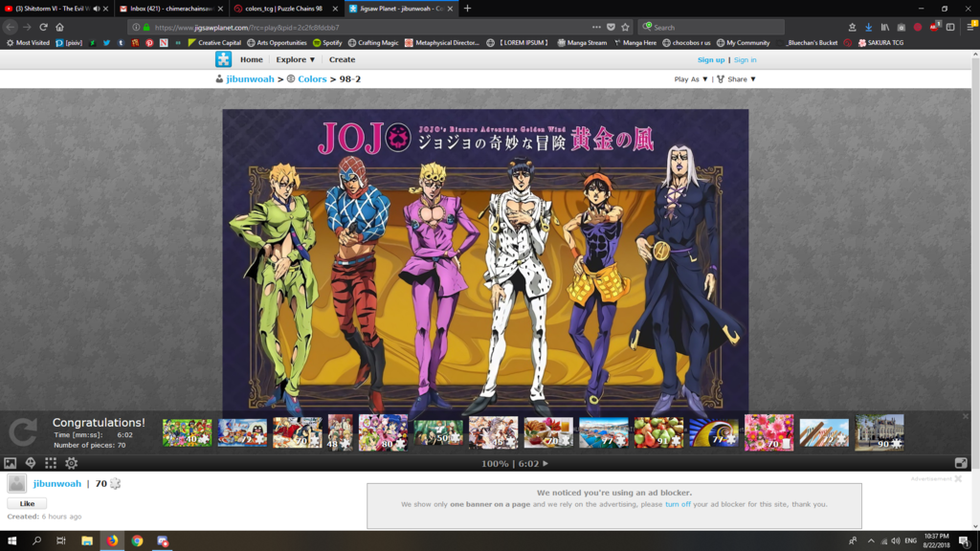Click the Sign up link
The height and width of the screenshot is (551, 980).
(711, 60)
